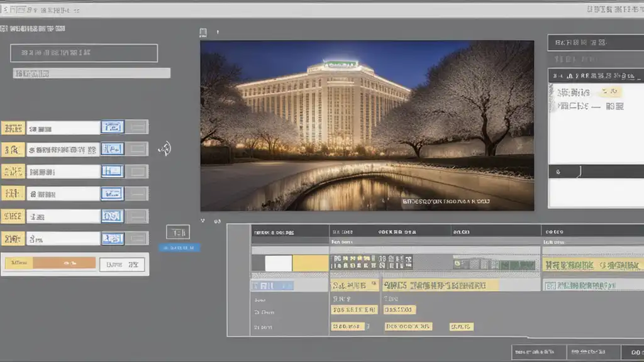Click the blue icon in the first property row
Viewport: 644px width, 362px height.
tap(113, 127)
